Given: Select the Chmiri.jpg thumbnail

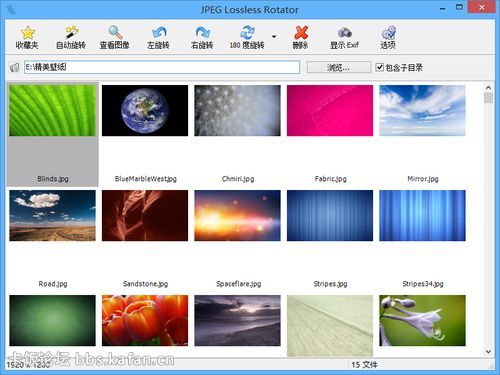Looking at the screenshot, I should [237, 110].
